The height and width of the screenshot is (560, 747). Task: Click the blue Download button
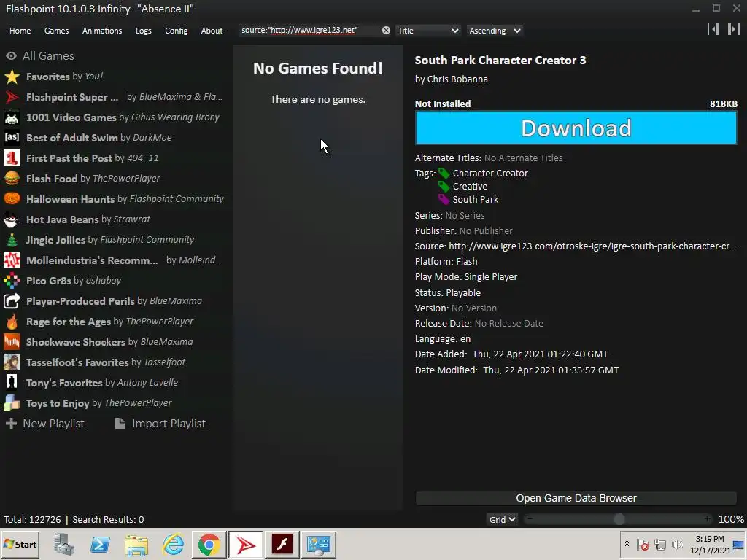point(576,128)
